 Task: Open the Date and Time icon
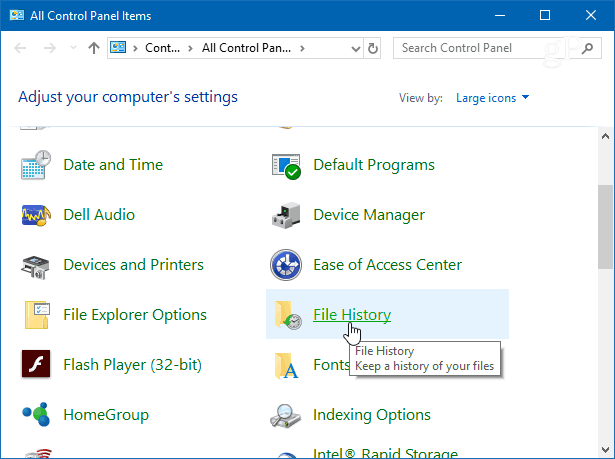tap(36, 165)
